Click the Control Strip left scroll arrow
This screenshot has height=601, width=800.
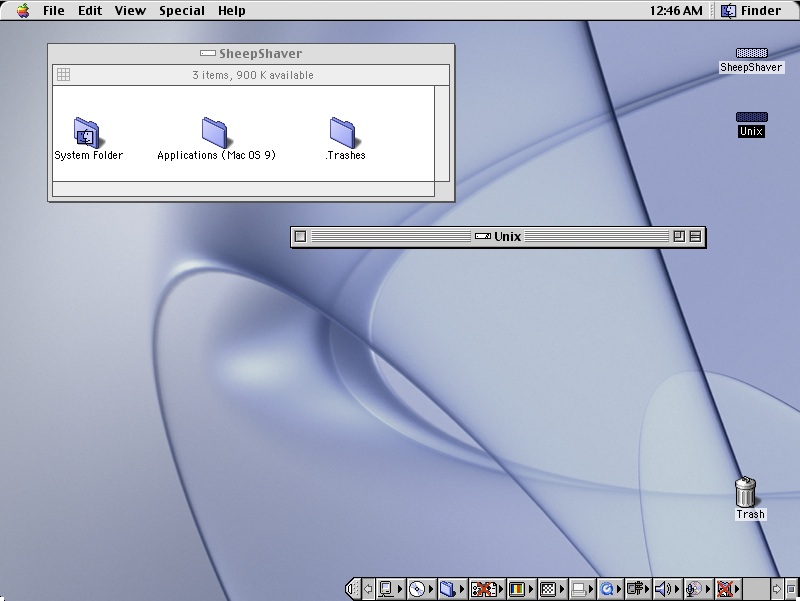(x=367, y=589)
